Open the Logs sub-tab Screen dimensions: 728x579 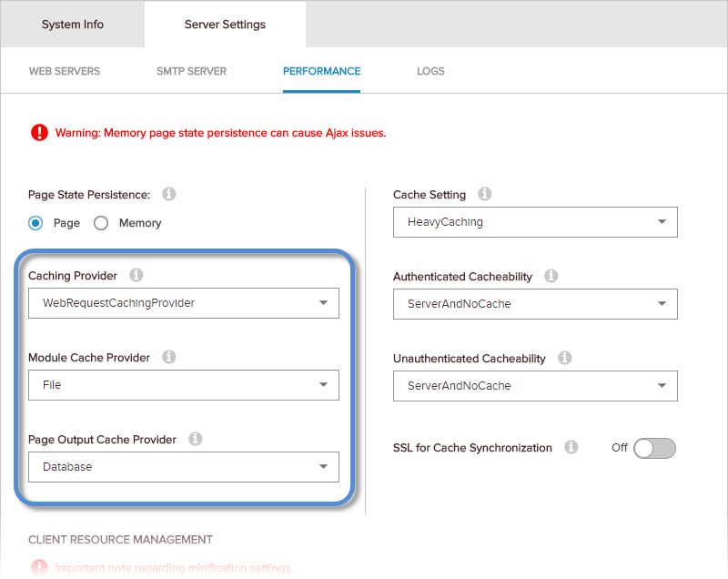(430, 71)
